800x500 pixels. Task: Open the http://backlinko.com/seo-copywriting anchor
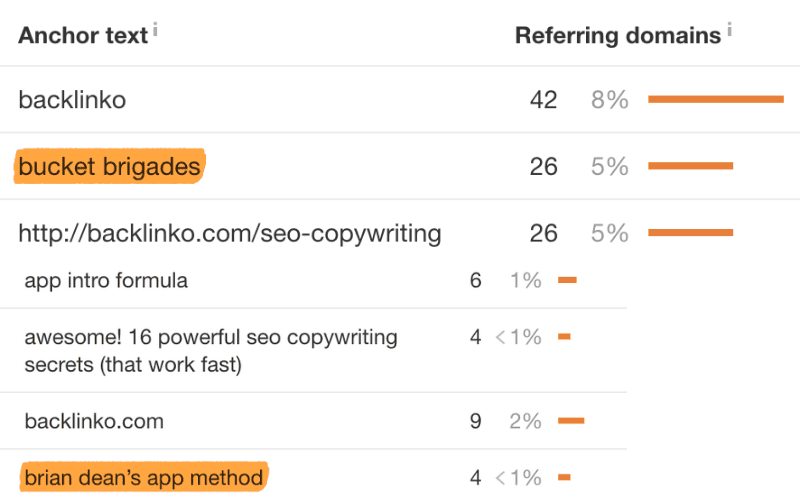click(x=230, y=234)
